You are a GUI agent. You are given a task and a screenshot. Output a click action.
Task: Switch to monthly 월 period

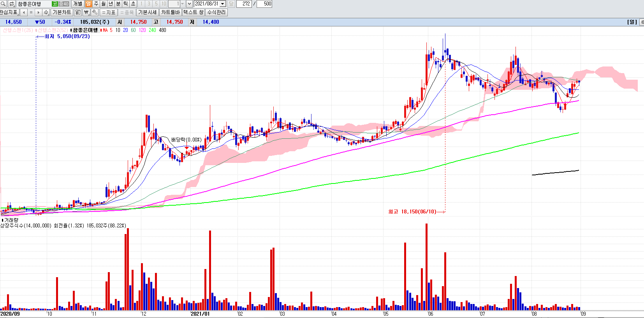[103, 3]
